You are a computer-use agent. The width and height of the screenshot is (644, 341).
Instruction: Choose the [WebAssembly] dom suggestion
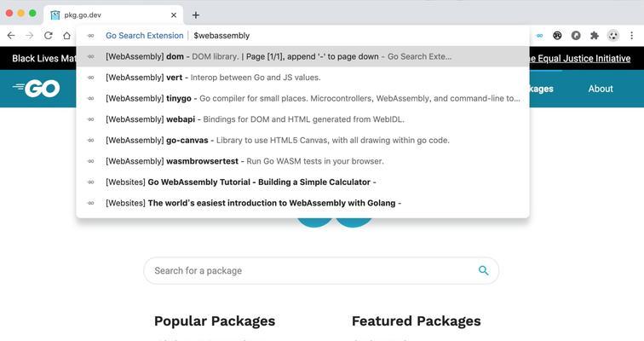302,57
